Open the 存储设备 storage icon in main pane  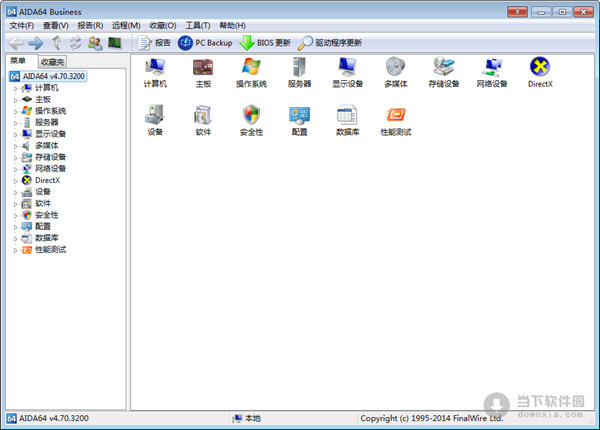(x=444, y=73)
